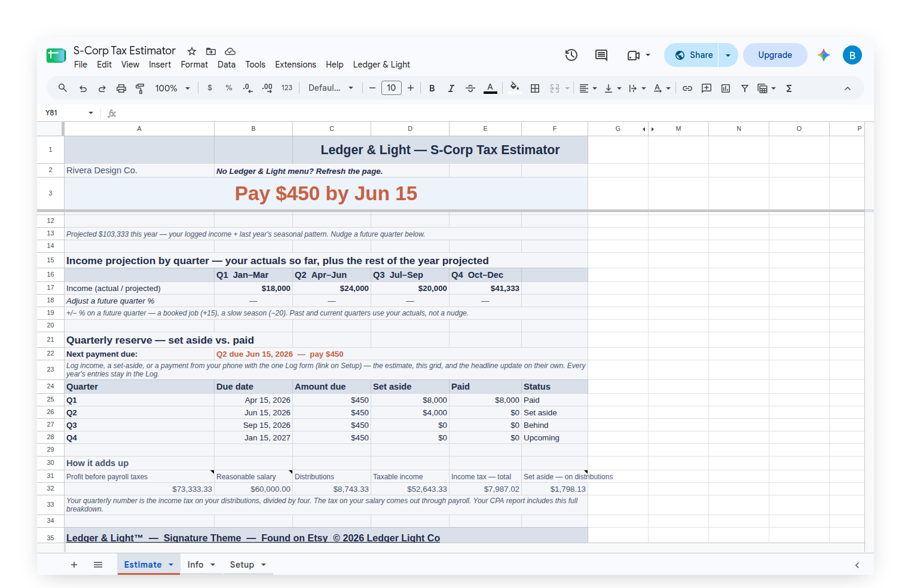911x588 pixels.
Task: Open the text color picker
Action: [490, 88]
